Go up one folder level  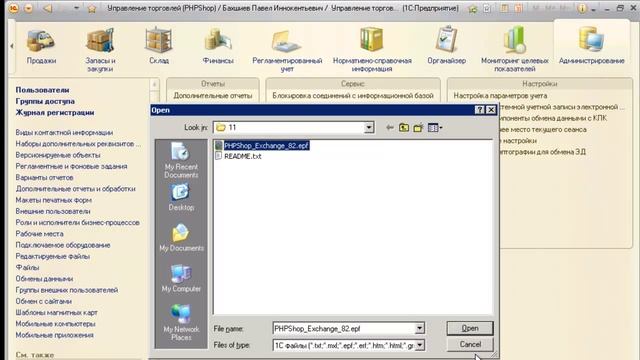(x=404, y=128)
